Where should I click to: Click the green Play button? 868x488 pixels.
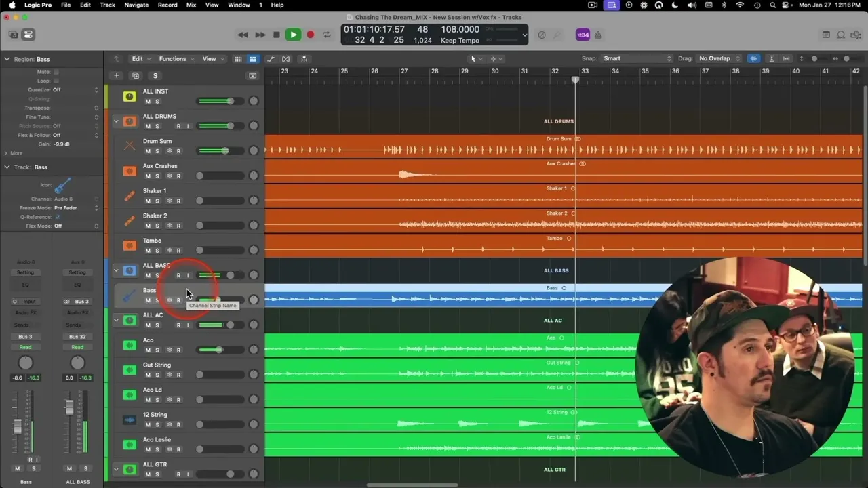pos(293,35)
